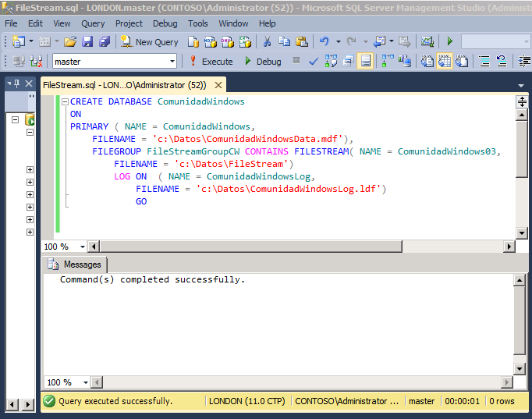
Task: Click the gray Cancel Executing Query square
Action: 296,60
